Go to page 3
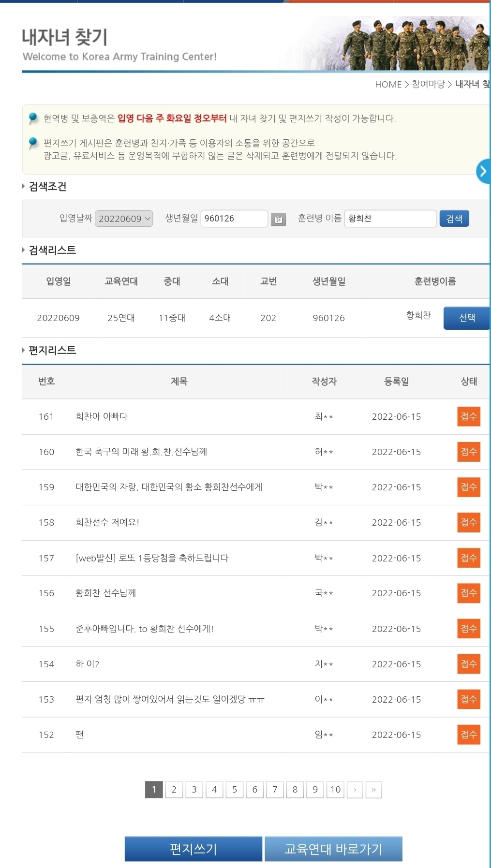The width and height of the screenshot is (491, 868). coord(194,790)
